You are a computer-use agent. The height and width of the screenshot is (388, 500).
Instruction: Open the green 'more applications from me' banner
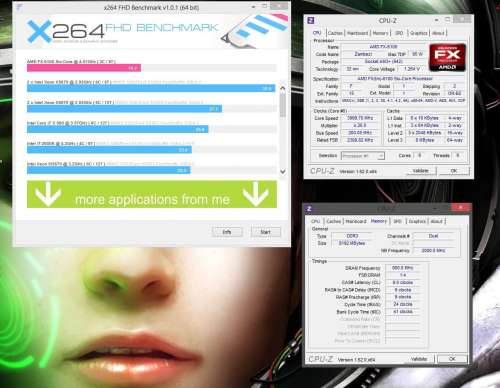152,194
